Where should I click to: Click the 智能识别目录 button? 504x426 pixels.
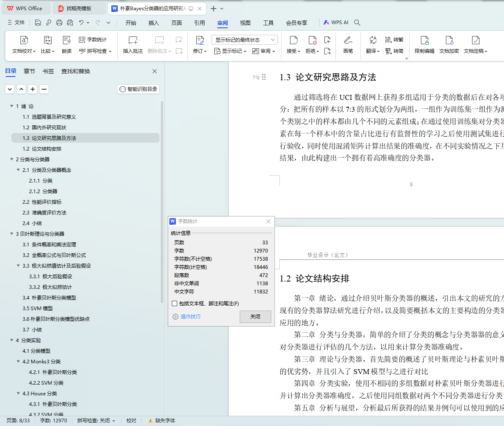tap(138, 89)
